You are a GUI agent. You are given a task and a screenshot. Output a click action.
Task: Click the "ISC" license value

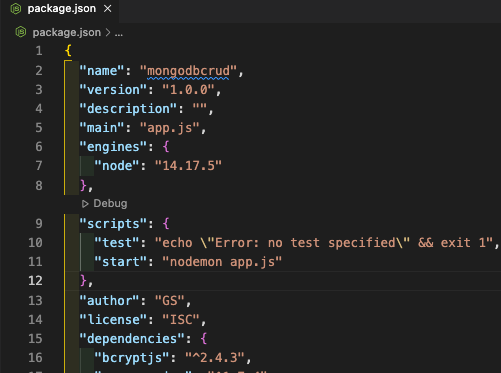pos(181,320)
